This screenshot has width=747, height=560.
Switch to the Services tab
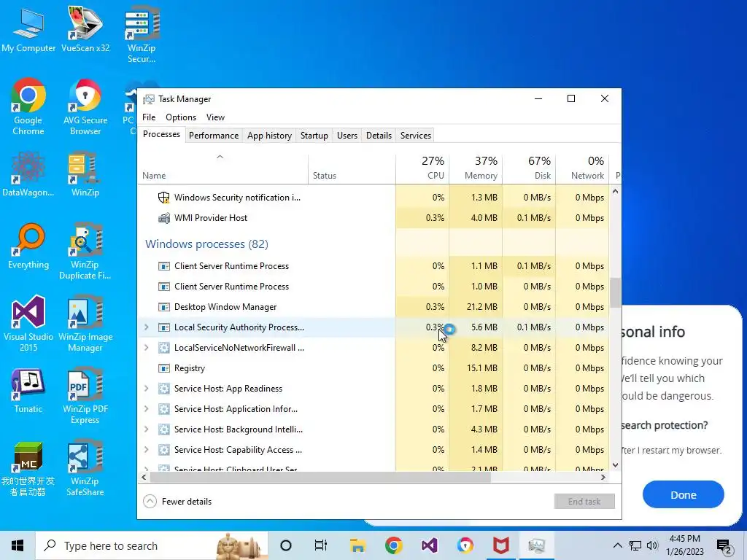pos(415,136)
